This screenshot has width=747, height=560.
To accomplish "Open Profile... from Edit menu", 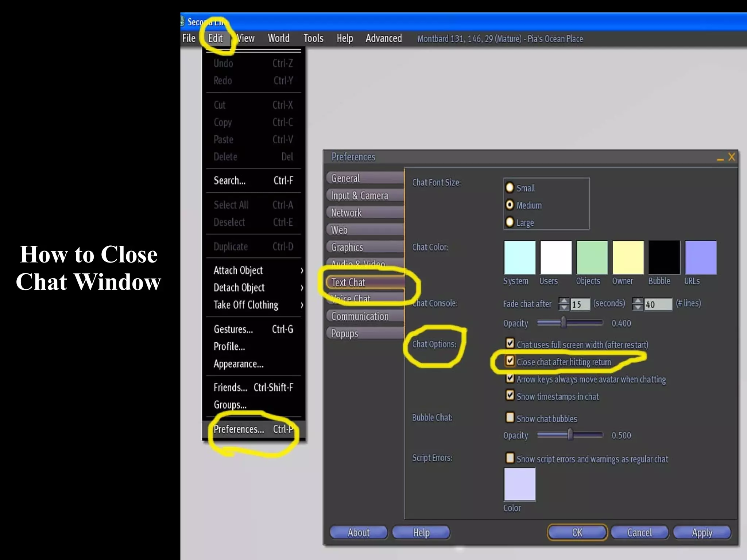I will [x=253, y=346].
